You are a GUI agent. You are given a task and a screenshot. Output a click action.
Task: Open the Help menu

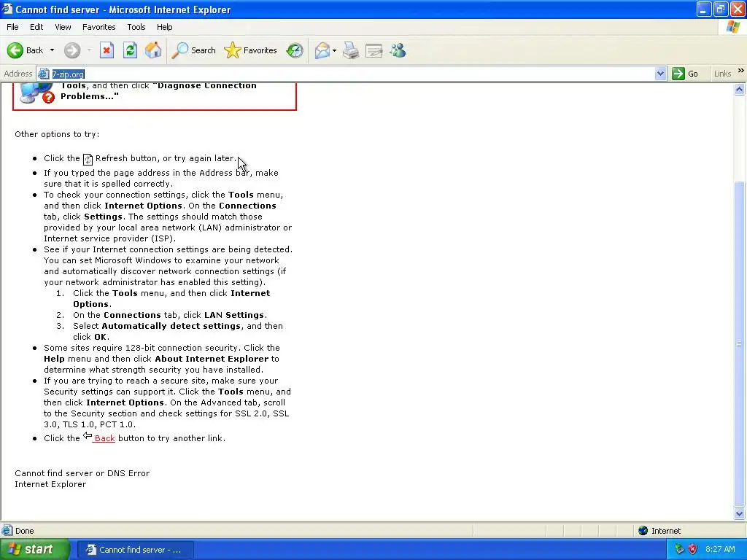(164, 27)
